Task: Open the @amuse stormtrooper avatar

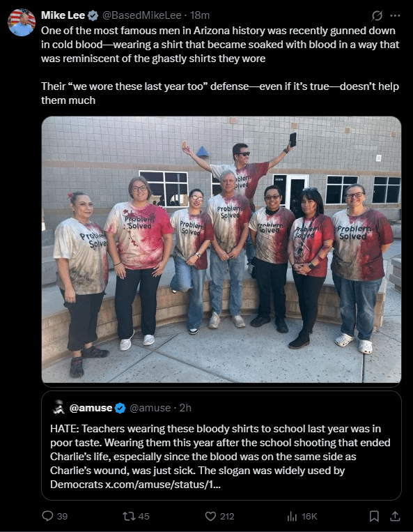Action: click(x=59, y=407)
